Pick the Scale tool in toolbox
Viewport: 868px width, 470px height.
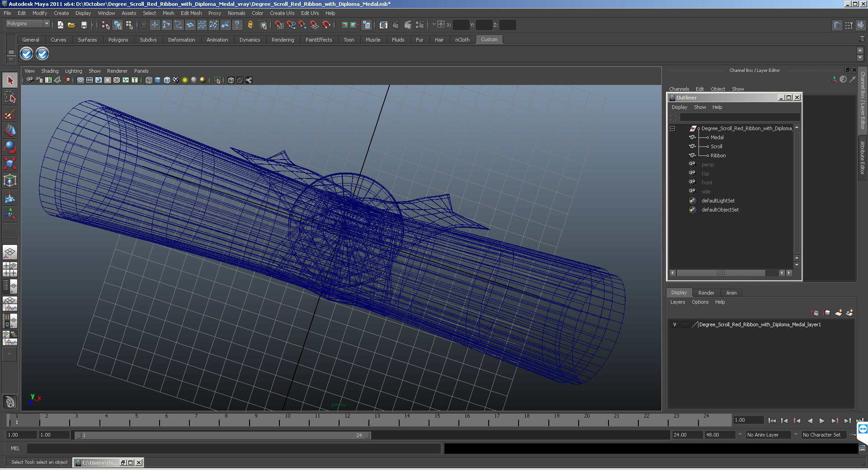click(x=10, y=163)
